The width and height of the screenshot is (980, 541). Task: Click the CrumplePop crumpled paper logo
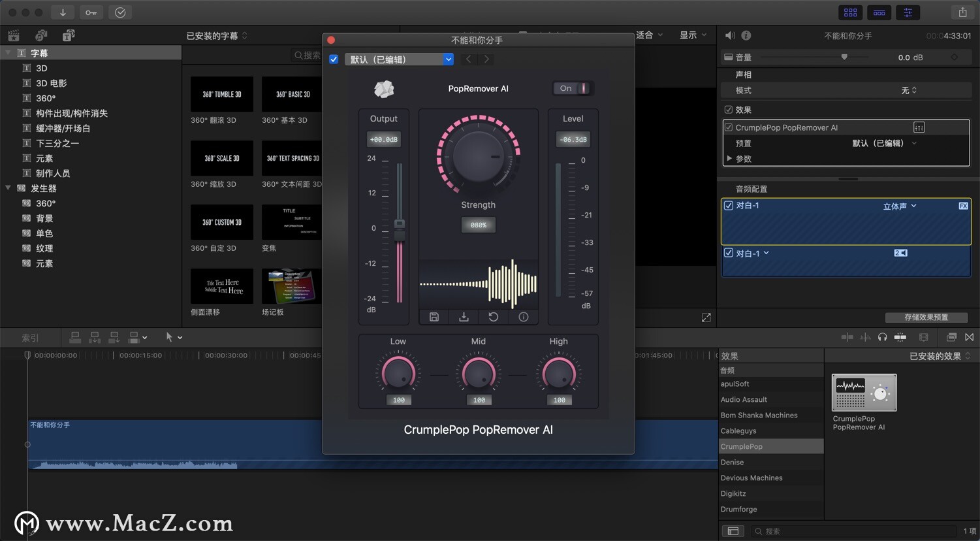[x=384, y=89]
